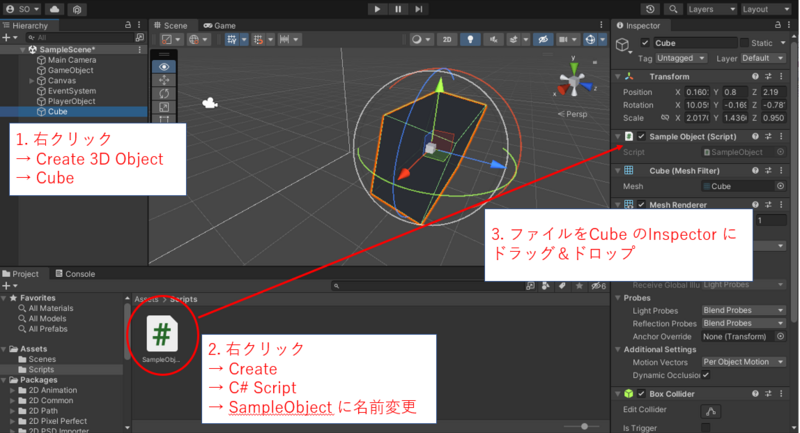Open the SO account dropdown

(x=22, y=9)
